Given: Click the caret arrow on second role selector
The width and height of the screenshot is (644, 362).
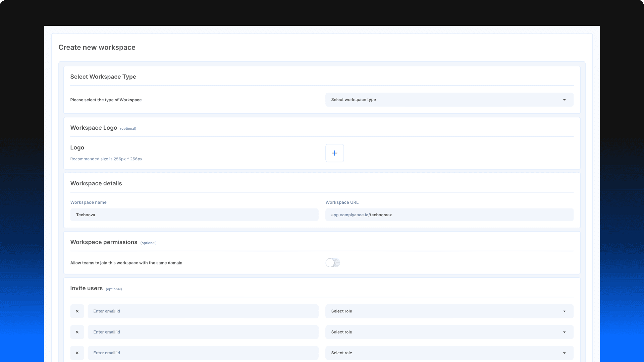Looking at the screenshot, I should tap(565, 332).
